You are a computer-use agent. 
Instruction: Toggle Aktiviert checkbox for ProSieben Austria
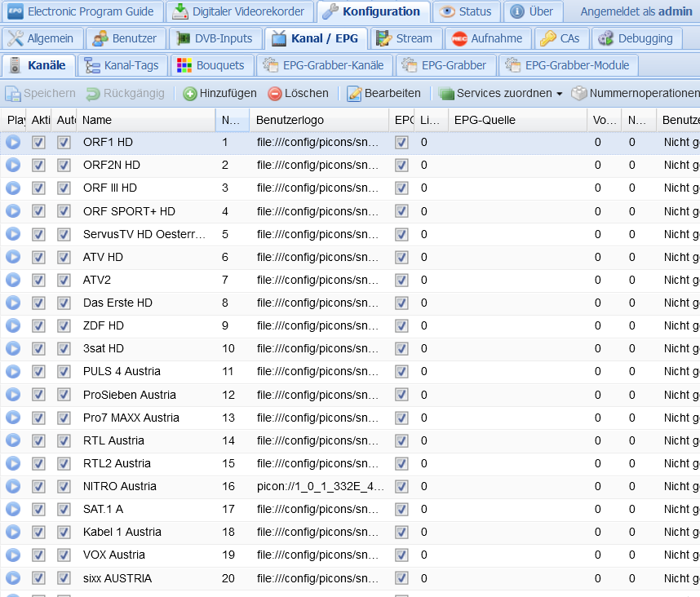[39, 396]
